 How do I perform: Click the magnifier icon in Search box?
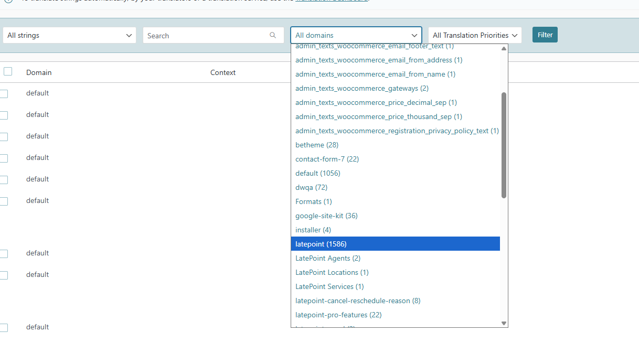pyautogui.click(x=273, y=36)
